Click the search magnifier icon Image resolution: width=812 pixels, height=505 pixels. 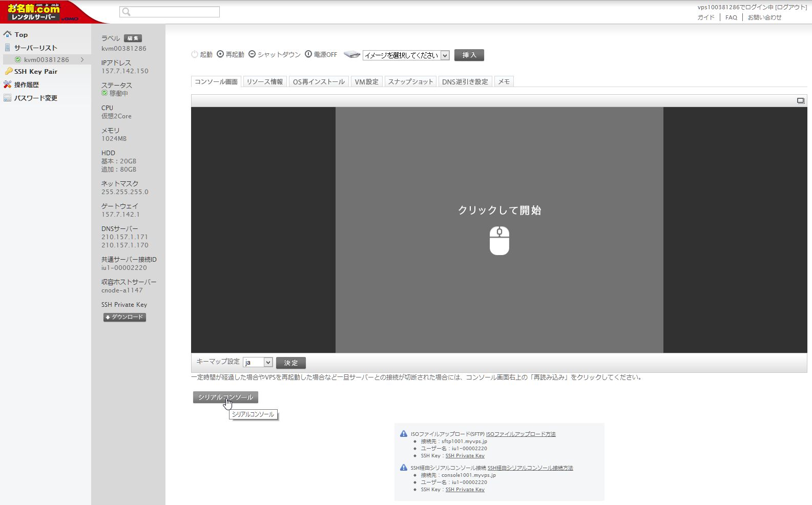(126, 12)
